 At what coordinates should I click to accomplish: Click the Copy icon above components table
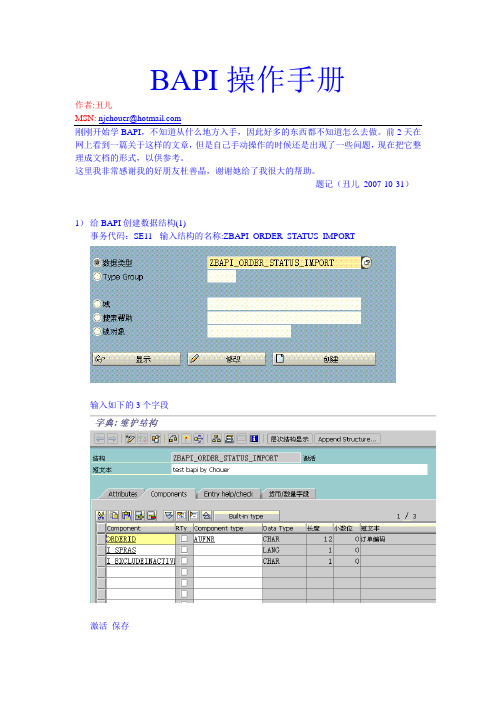(114, 516)
